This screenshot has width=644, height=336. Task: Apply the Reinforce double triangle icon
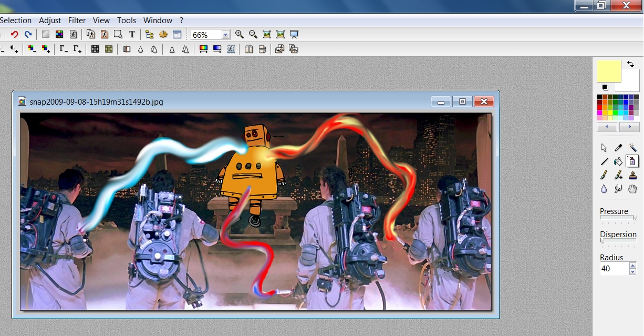(185, 49)
